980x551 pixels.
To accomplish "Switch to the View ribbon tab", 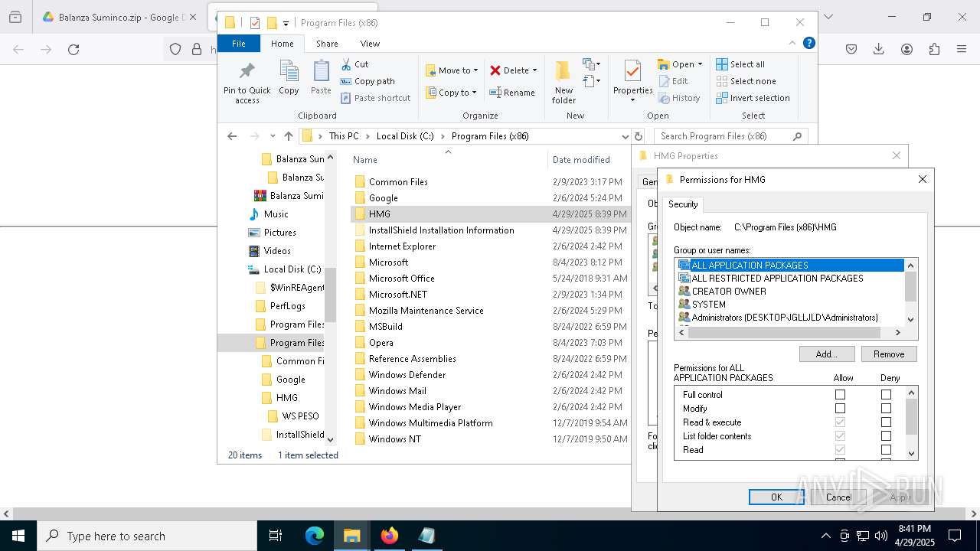I will pyautogui.click(x=370, y=44).
